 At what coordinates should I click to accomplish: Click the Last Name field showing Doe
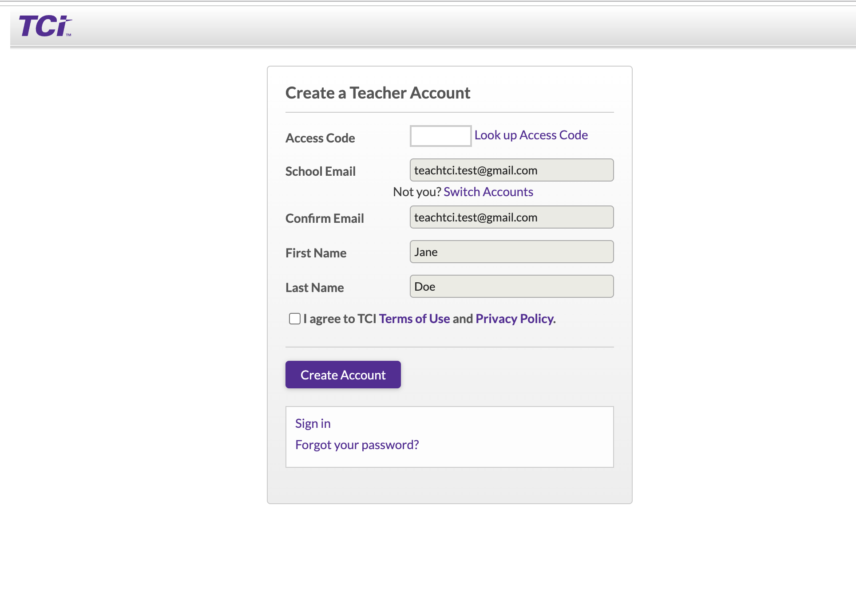coord(511,286)
